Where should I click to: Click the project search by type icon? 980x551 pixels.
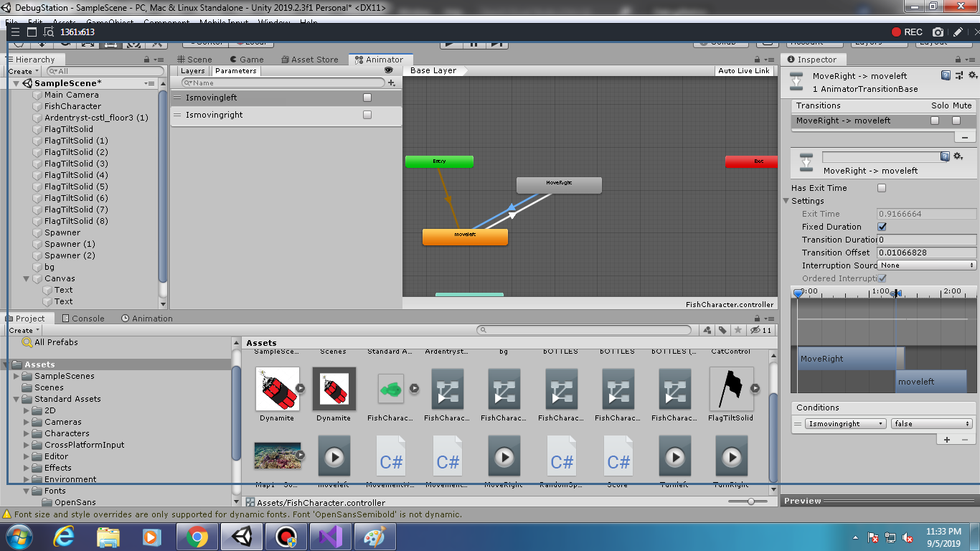[x=707, y=330]
